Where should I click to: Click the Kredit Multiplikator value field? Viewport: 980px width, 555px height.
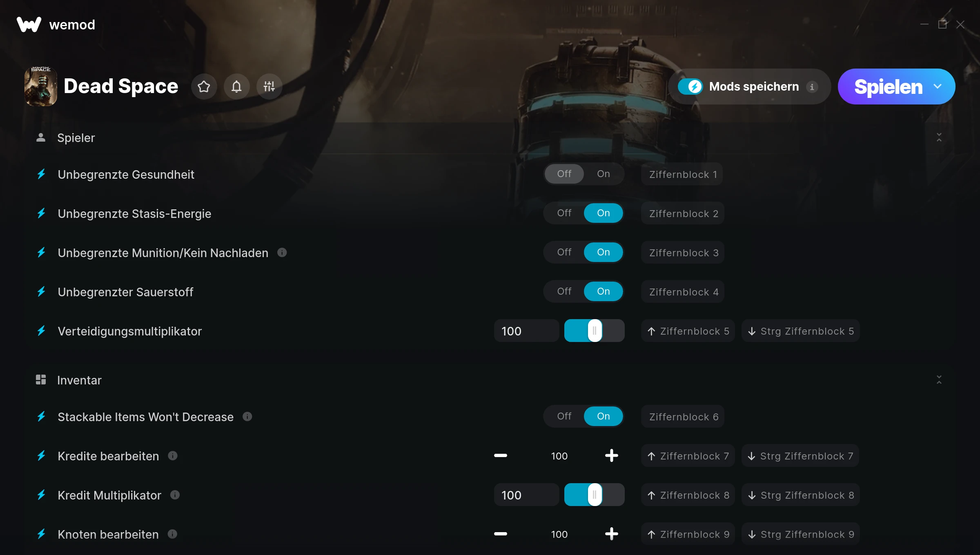[526, 495]
